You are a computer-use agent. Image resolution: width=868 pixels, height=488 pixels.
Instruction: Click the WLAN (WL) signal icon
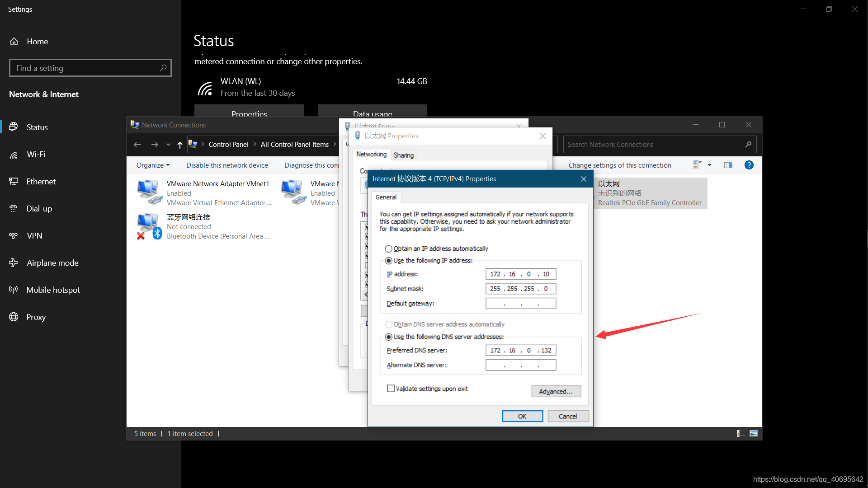205,88
